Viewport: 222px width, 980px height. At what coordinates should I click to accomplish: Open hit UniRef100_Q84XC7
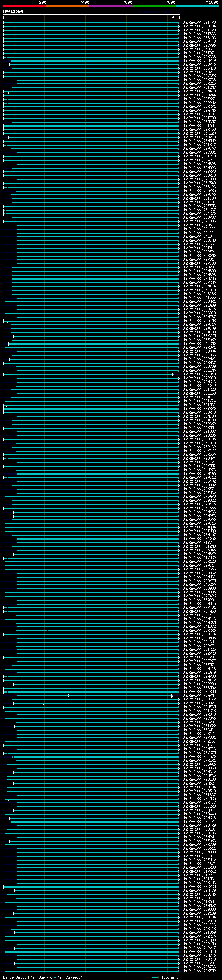point(199,210)
